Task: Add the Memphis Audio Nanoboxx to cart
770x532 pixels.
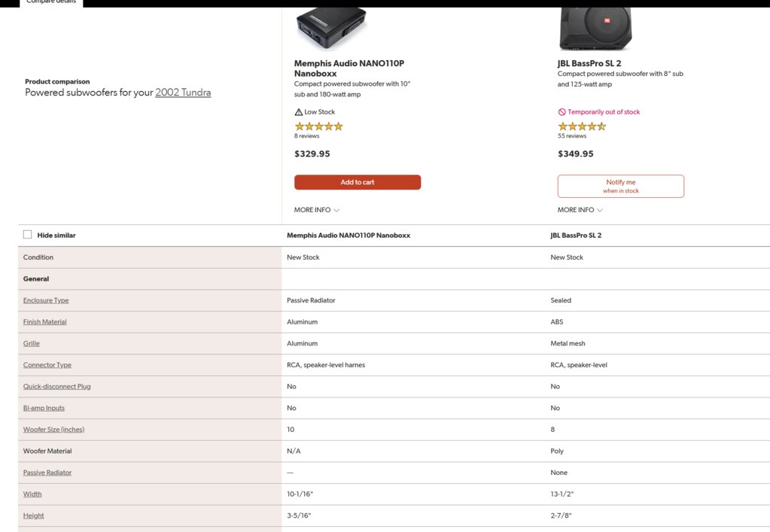Action: point(358,182)
